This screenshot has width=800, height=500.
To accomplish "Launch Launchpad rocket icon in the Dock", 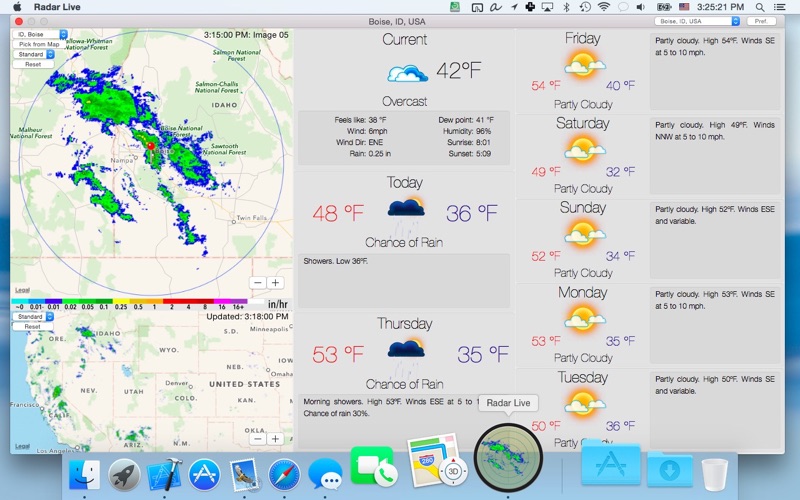I will tap(124, 475).
